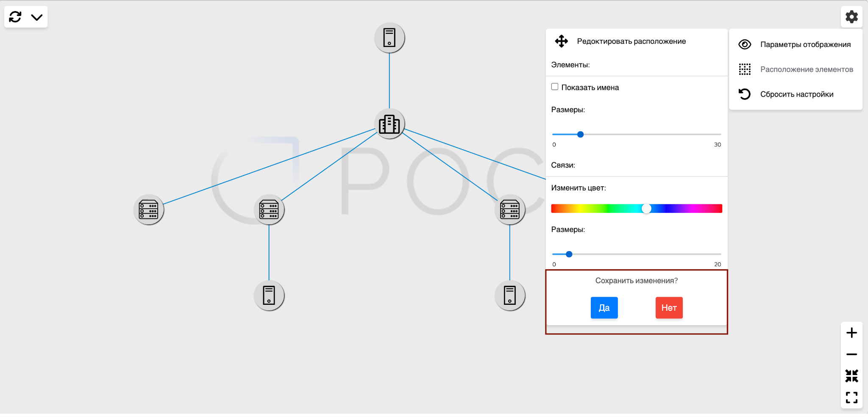Click the rainbow color hue slider
Viewport: 868px width, 417px height.
point(636,208)
